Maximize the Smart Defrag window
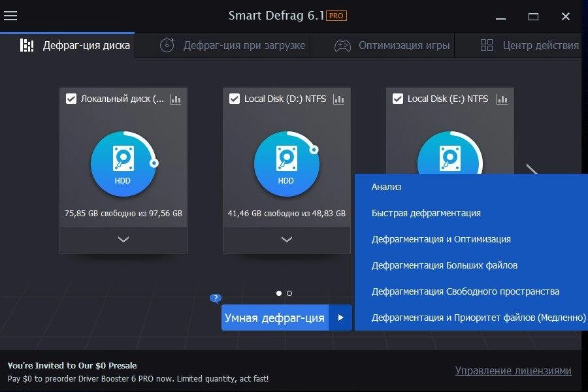Viewport: 588px width, 392px height. (533, 16)
